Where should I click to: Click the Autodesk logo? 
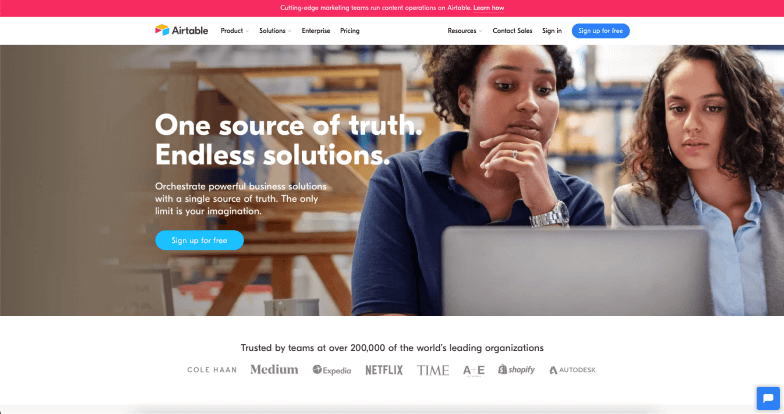(572, 370)
